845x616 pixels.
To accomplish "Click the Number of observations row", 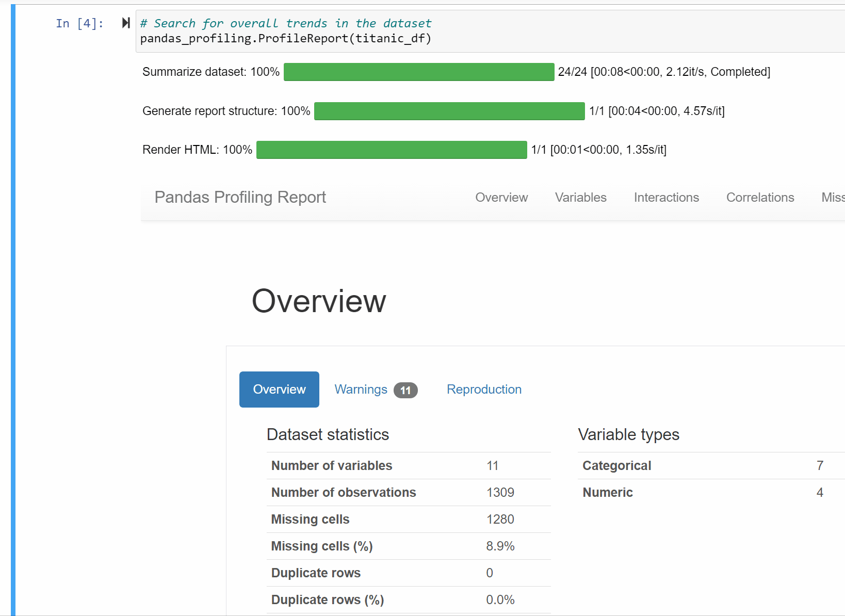I will click(344, 492).
